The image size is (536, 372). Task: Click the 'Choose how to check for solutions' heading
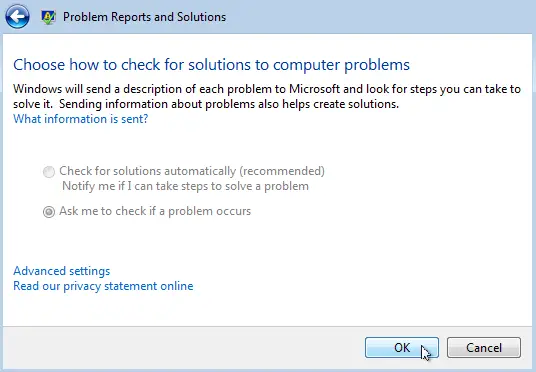[x=211, y=65]
